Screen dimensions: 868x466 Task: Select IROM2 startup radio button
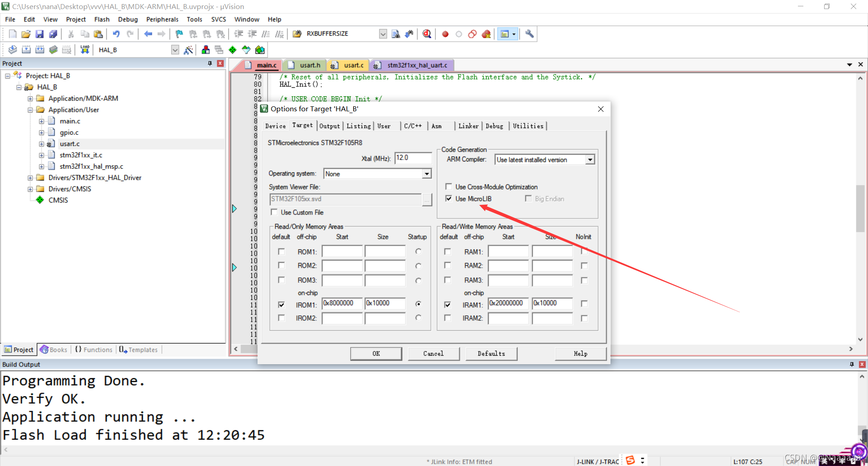pos(418,318)
